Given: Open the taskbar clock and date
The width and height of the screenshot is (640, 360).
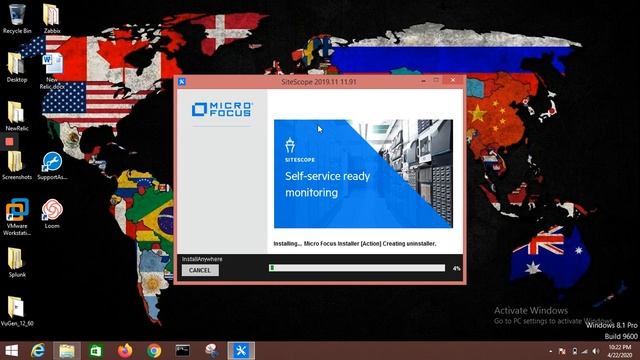Looking at the screenshot, I should click(620, 351).
